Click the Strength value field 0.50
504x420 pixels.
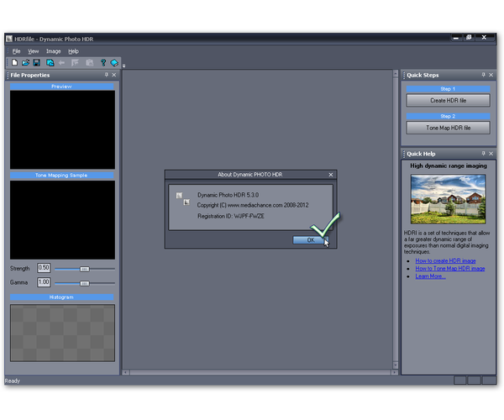click(x=44, y=268)
